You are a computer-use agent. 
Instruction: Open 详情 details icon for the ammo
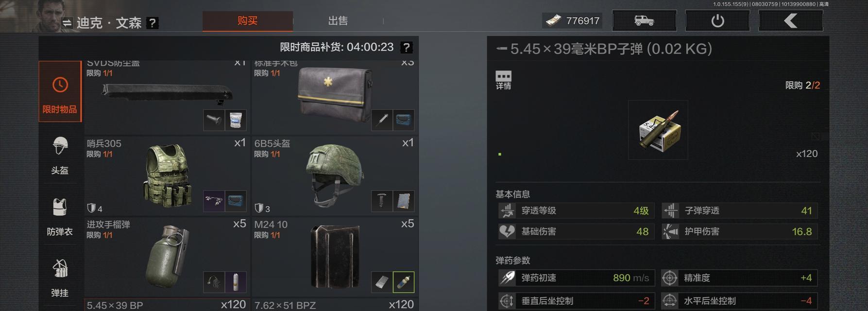click(503, 80)
